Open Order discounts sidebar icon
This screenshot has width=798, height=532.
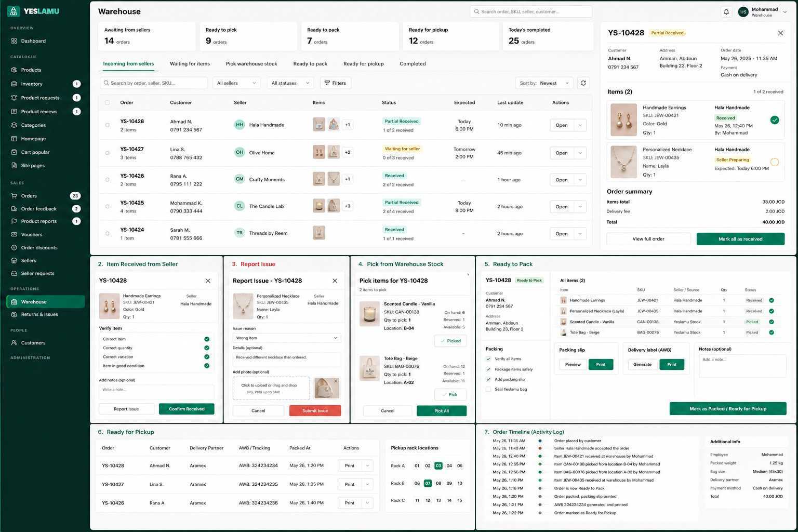pyautogui.click(x=14, y=248)
